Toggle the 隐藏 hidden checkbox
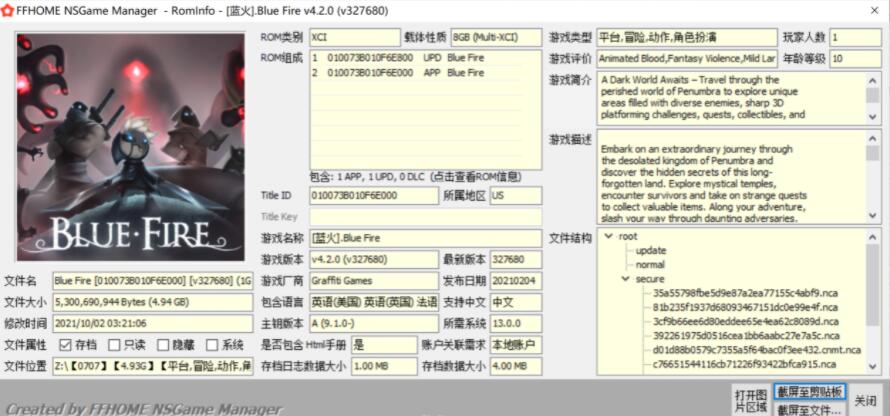 (x=163, y=345)
